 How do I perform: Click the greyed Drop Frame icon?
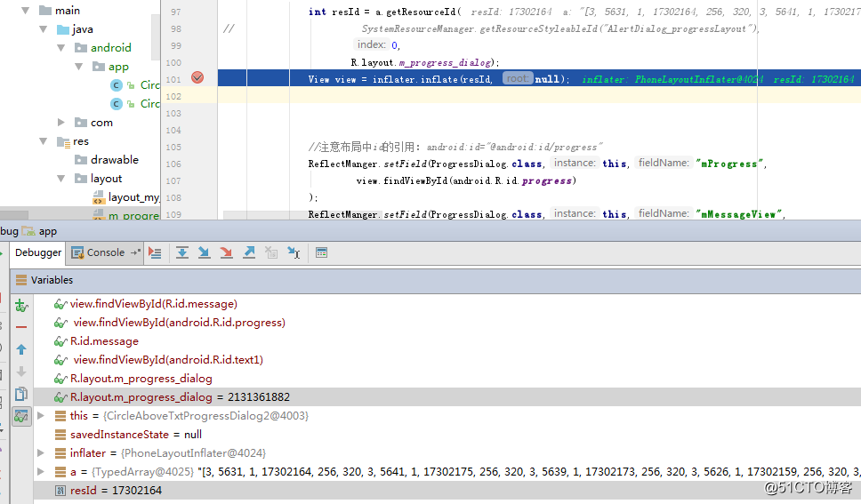point(271,252)
